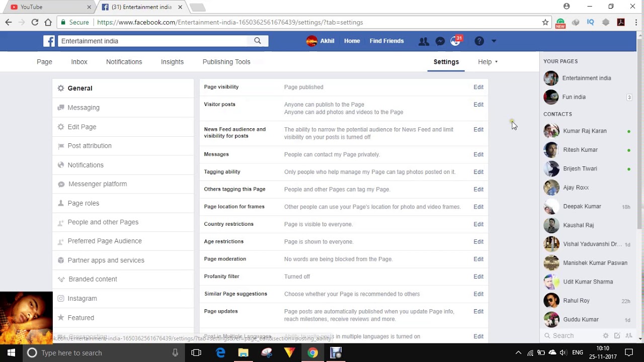Open the Publishing Tools tab

tap(226, 62)
